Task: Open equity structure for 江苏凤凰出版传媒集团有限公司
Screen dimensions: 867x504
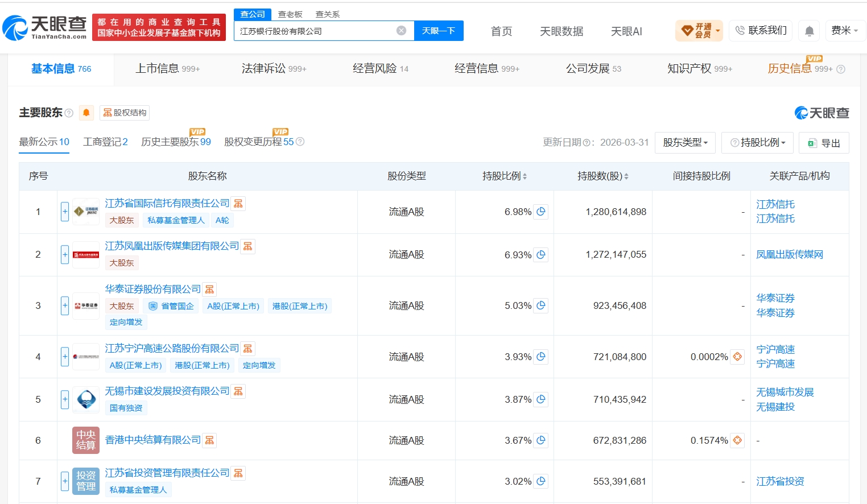Action: click(x=248, y=246)
